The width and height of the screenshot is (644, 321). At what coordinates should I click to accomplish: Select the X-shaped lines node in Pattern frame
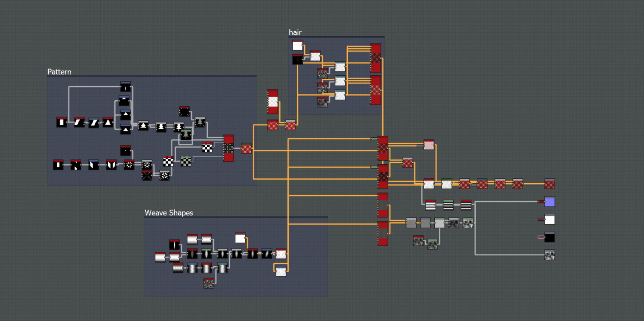pos(147,175)
